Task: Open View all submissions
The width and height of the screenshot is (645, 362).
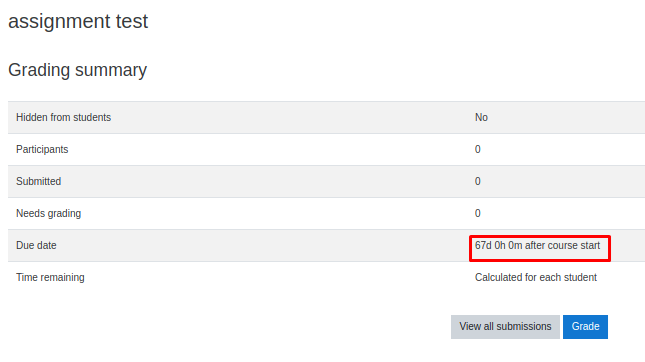Action: [x=505, y=327]
